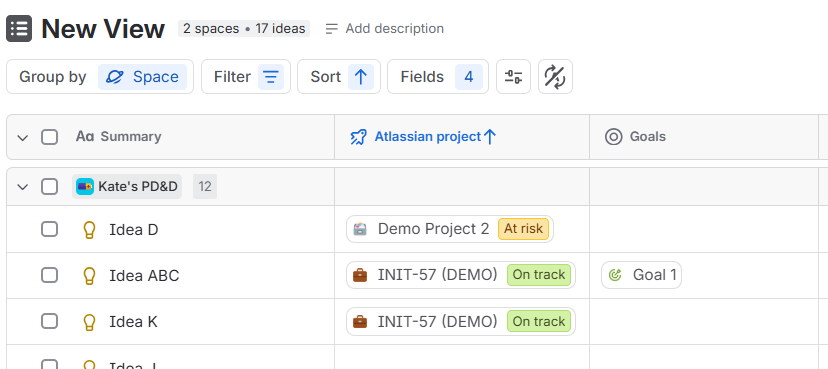Image resolution: width=828 pixels, height=369 pixels.
Task: Select the Kate's PD&D group checkbox
Action: click(x=50, y=186)
